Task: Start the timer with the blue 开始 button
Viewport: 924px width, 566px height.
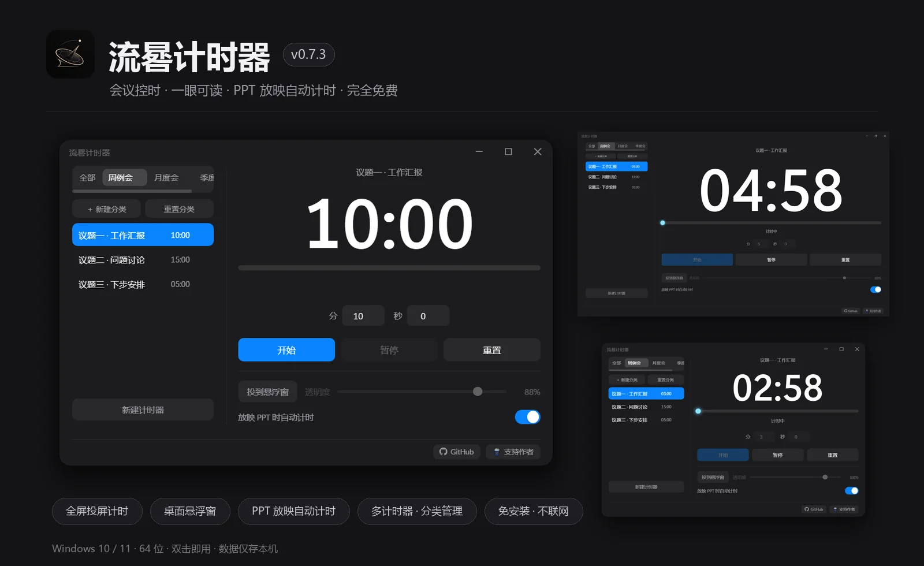Action: tap(286, 349)
